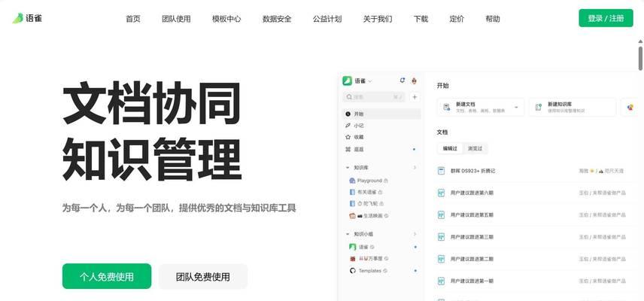Open the 数据安全 navigation item
Viewport: 644px width, 301px height.
[x=277, y=19]
